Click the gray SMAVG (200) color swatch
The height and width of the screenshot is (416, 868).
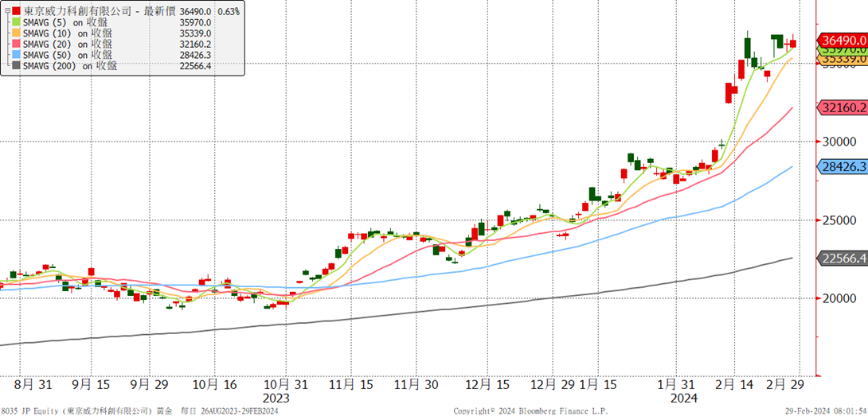[17, 66]
